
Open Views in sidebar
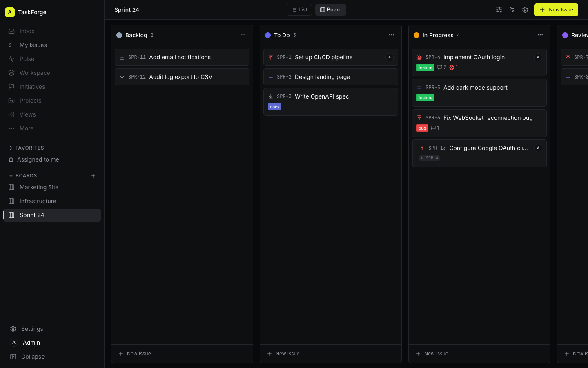click(52, 114)
